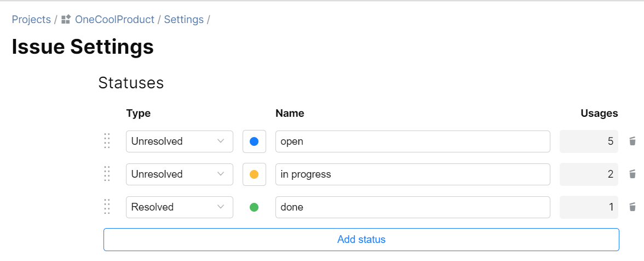Screen dimensions: 644x261
Task: Click trash icon for done status
Action: click(x=633, y=207)
